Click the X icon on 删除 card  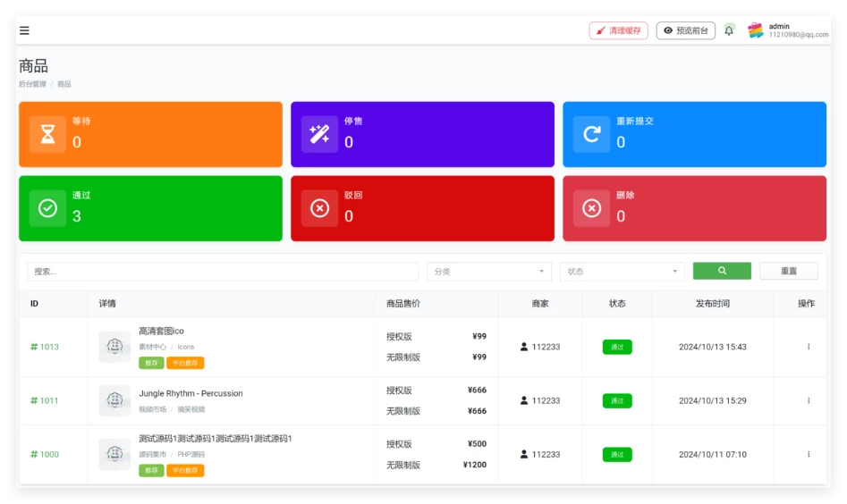[x=591, y=208]
